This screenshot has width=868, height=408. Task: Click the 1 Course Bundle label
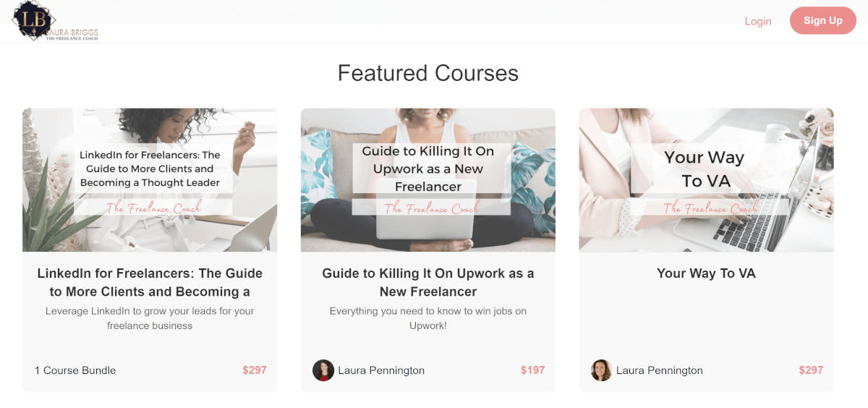click(75, 370)
